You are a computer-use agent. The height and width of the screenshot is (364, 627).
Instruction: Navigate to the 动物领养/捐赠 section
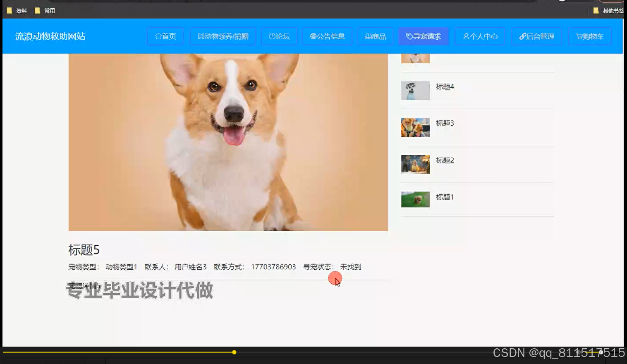point(223,36)
